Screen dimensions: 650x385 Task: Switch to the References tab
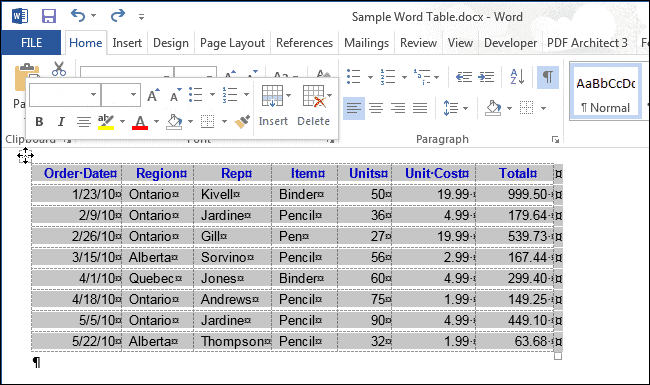[x=304, y=43]
